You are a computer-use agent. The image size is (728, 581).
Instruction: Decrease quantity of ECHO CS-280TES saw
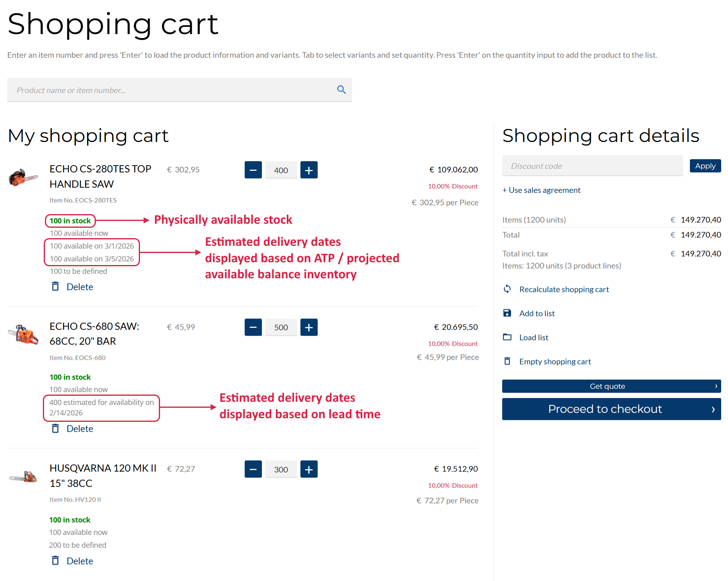(253, 170)
